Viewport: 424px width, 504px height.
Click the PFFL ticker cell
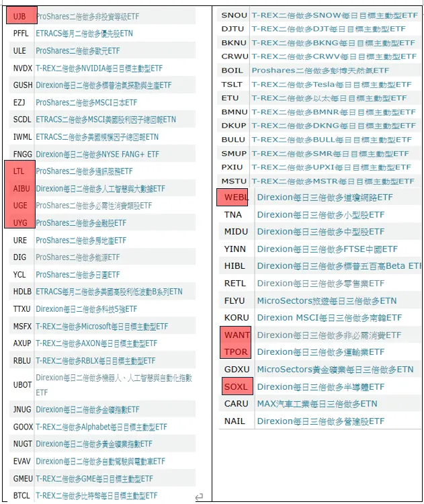(x=21, y=34)
